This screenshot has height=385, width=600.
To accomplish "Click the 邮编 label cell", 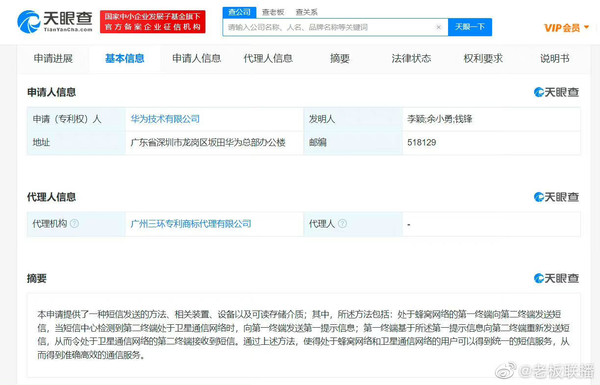I will (353, 143).
